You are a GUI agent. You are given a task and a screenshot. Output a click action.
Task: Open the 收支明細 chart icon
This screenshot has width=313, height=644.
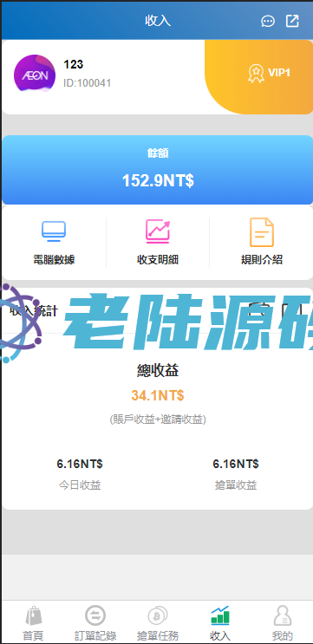click(158, 231)
